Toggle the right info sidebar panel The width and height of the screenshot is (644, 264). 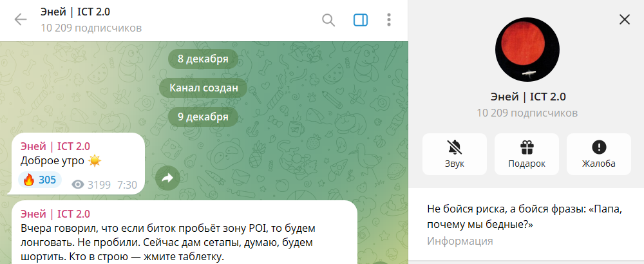pos(361,20)
